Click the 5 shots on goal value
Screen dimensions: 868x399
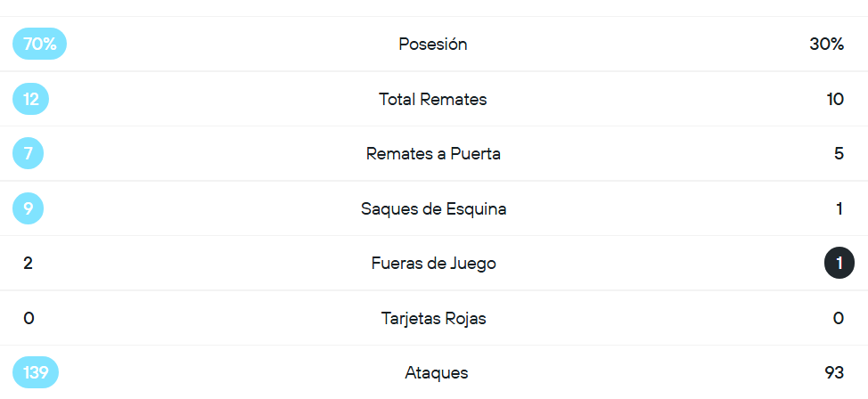tap(839, 154)
